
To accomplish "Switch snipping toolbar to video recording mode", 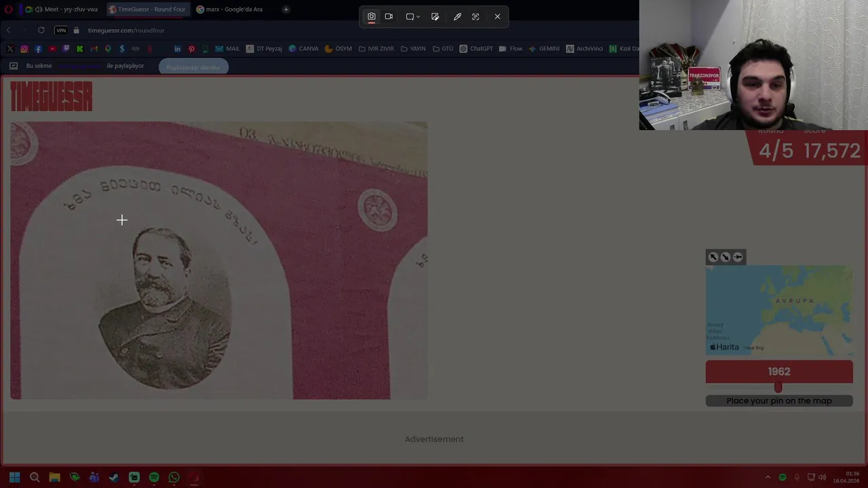I will tap(389, 16).
